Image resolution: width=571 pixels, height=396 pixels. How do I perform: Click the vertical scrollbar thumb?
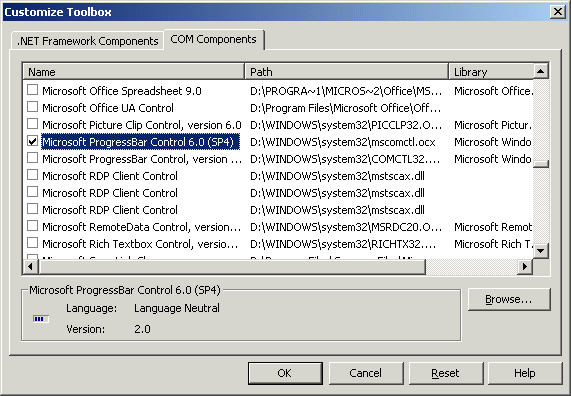pyautogui.click(x=541, y=164)
